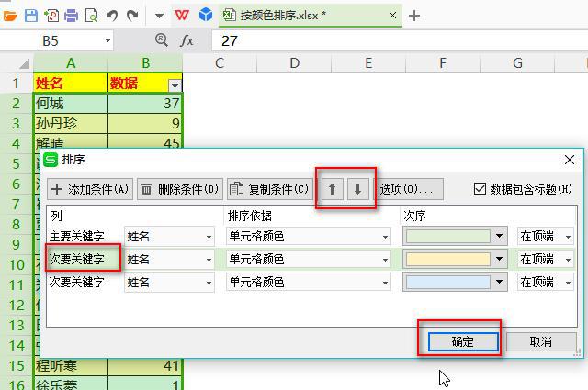Open second row 在顶端 dropdown
Image resolution: width=588 pixels, height=390 pixels.
[x=546, y=260]
